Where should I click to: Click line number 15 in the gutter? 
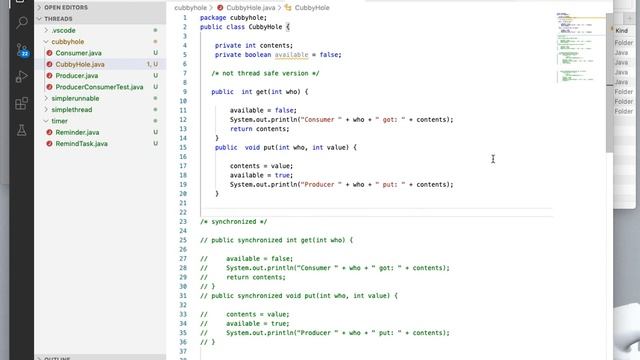tap(183, 147)
